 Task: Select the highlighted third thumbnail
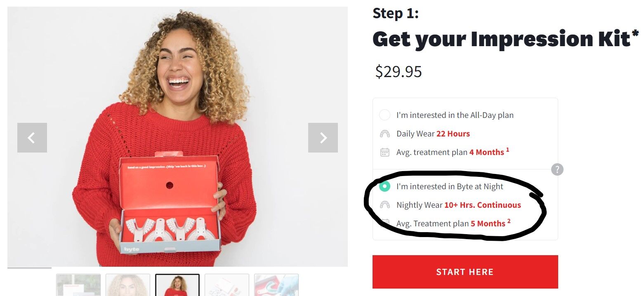pyautogui.click(x=177, y=285)
